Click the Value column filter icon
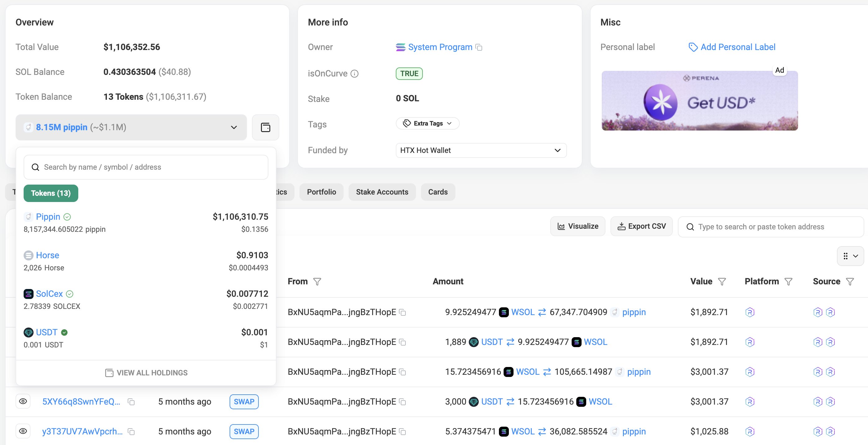868x445 pixels. (722, 282)
